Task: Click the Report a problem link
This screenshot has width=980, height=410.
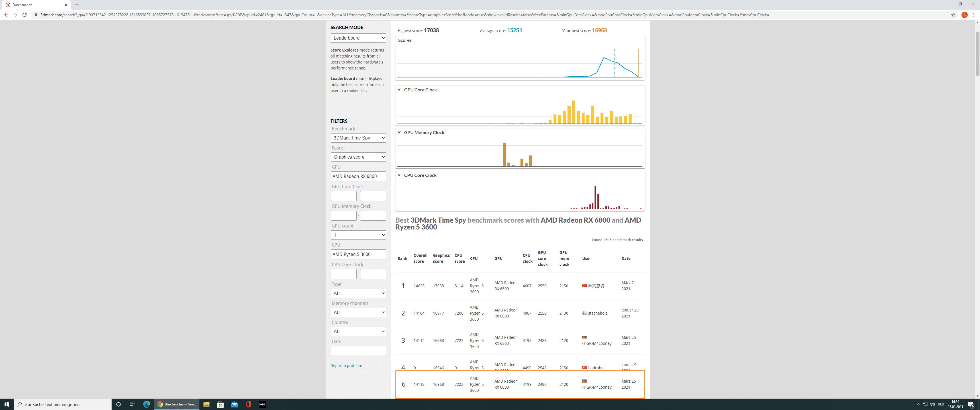Action: (346, 366)
